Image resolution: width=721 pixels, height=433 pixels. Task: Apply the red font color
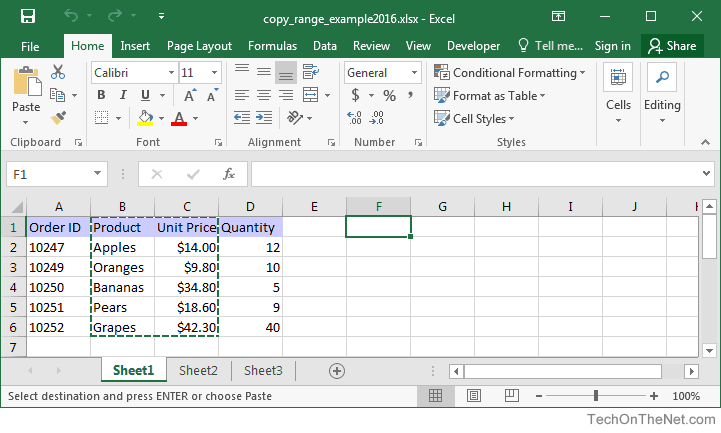179,118
